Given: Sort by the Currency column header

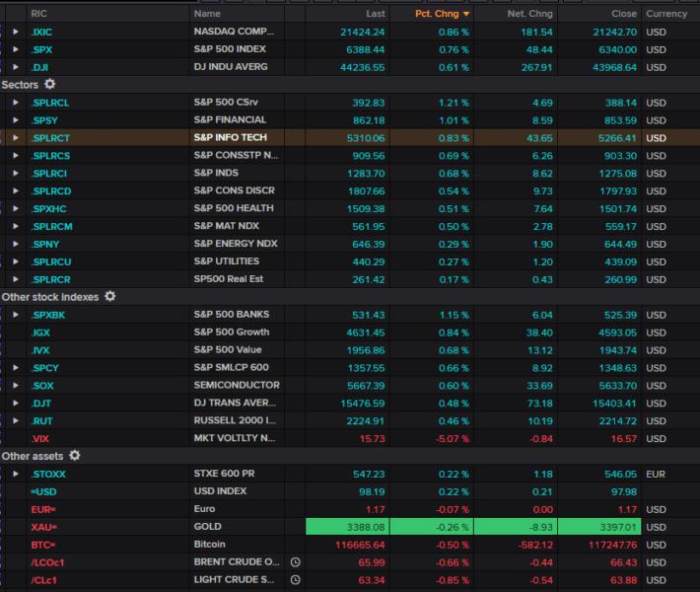Looking at the screenshot, I should click(x=666, y=14).
